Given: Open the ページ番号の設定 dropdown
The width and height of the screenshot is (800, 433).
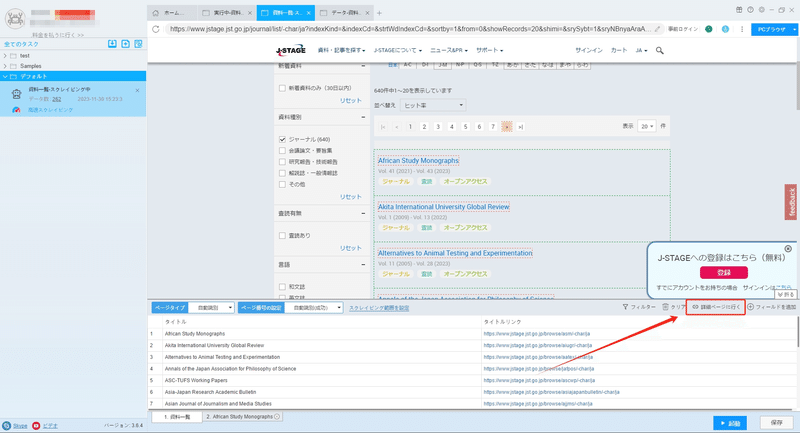Looking at the screenshot, I should [314, 308].
